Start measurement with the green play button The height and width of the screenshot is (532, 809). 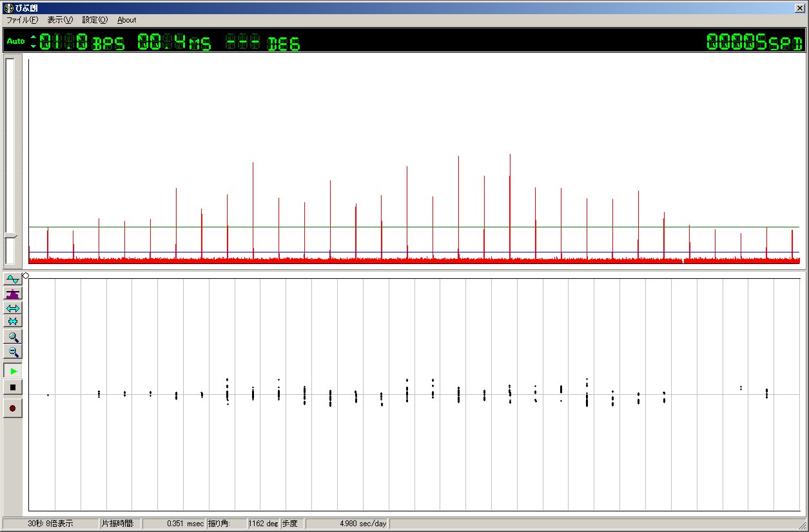pos(13,371)
